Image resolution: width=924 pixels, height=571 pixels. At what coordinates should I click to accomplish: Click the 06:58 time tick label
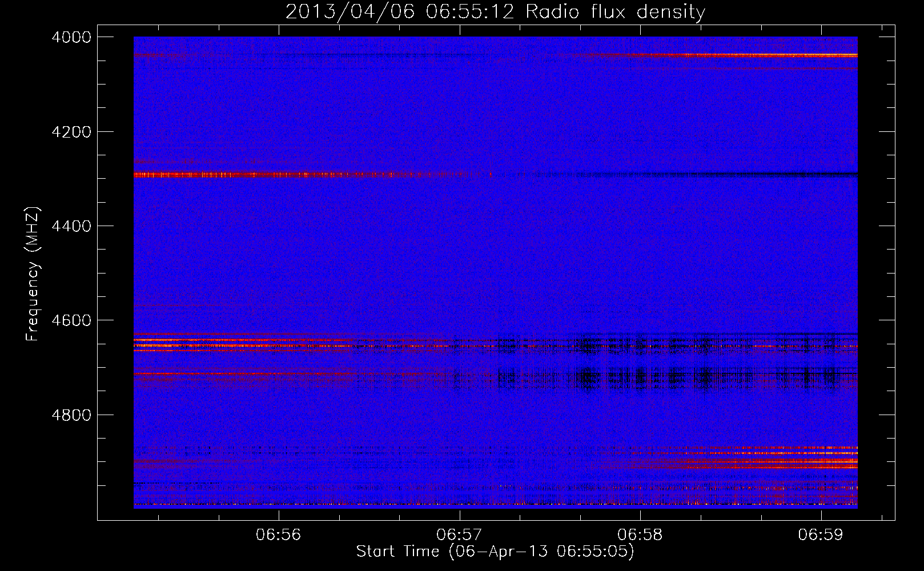640,535
